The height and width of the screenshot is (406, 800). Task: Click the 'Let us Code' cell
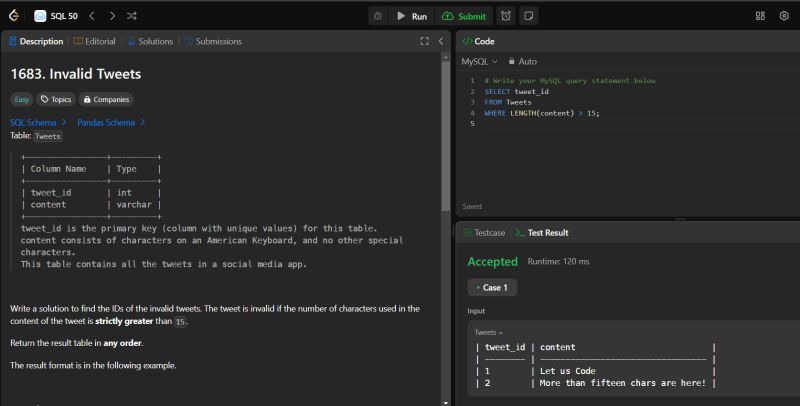pos(567,371)
